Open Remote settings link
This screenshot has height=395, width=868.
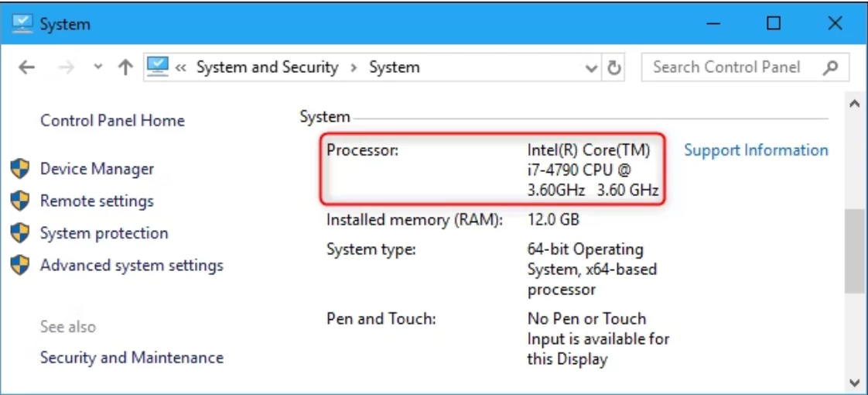click(x=97, y=201)
